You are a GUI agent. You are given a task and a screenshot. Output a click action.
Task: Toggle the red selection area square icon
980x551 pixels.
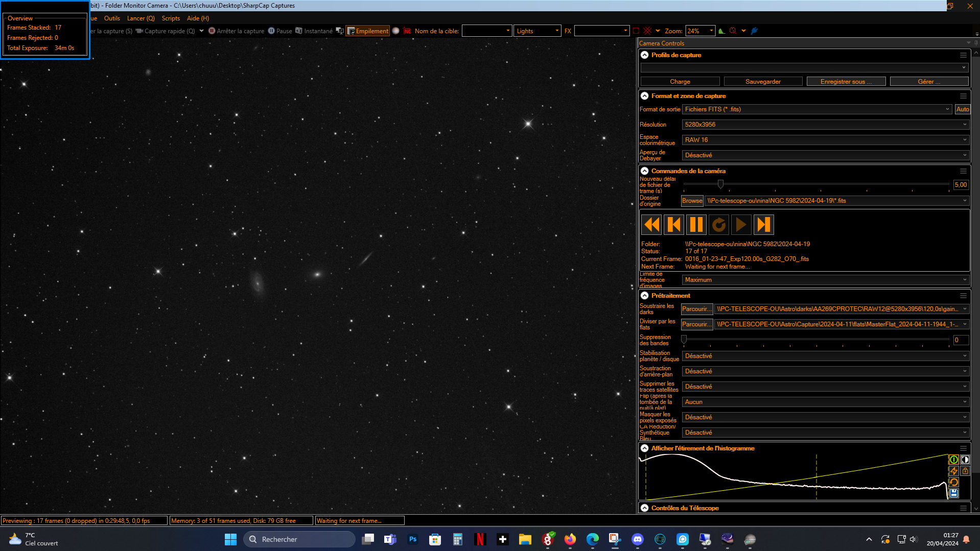(636, 31)
